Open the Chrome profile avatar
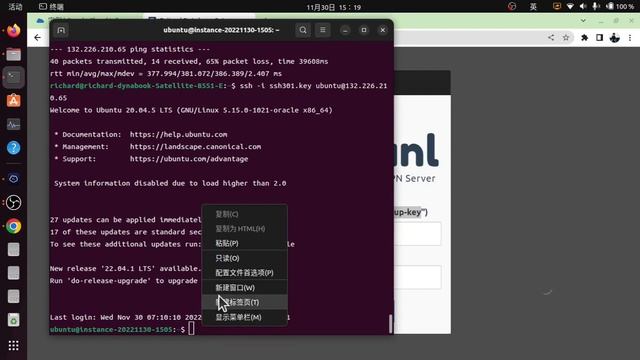This screenshot has width=640, height=360. point(614,38)
